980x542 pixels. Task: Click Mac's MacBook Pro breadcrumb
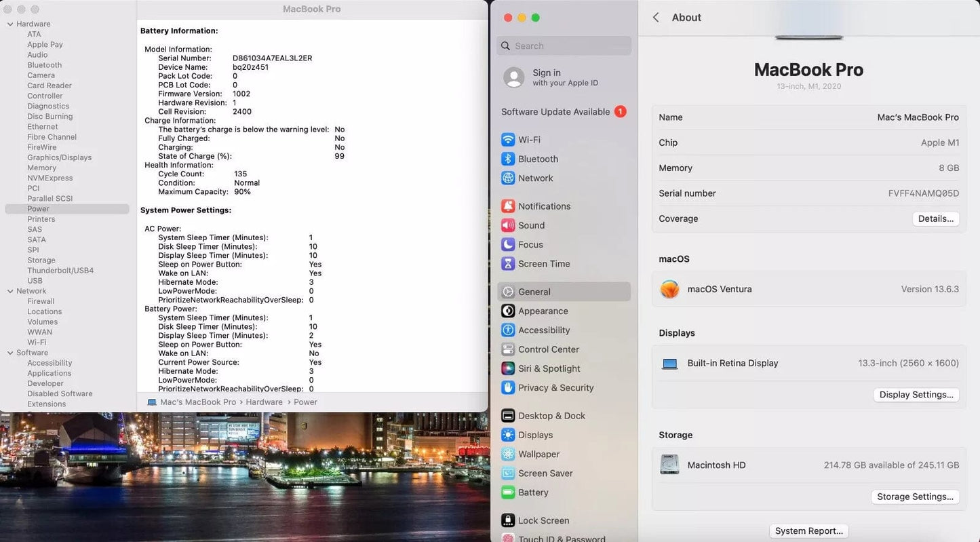(197, 402)
